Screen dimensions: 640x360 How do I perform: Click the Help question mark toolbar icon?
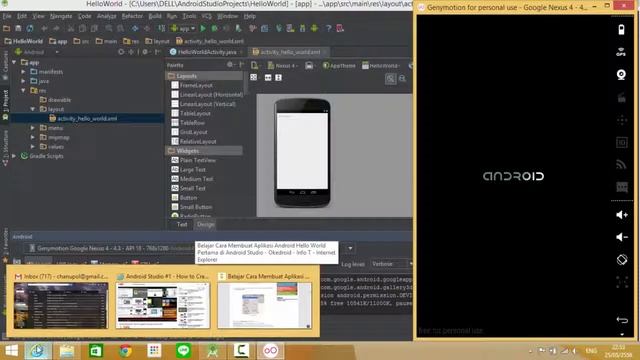pos(328,29)
